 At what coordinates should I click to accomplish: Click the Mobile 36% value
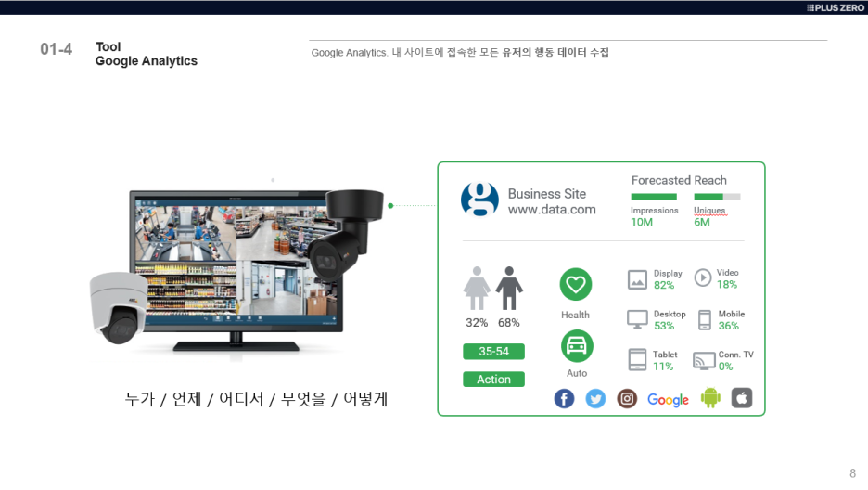tap(729, 326)
